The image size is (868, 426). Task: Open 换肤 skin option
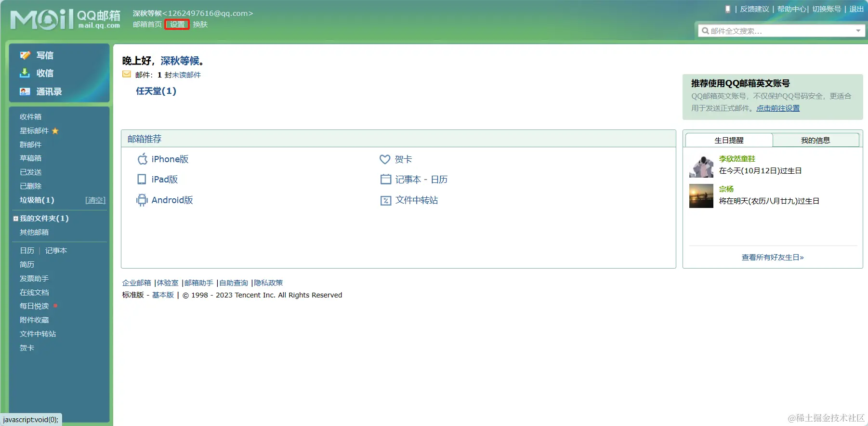pos(200,25)
